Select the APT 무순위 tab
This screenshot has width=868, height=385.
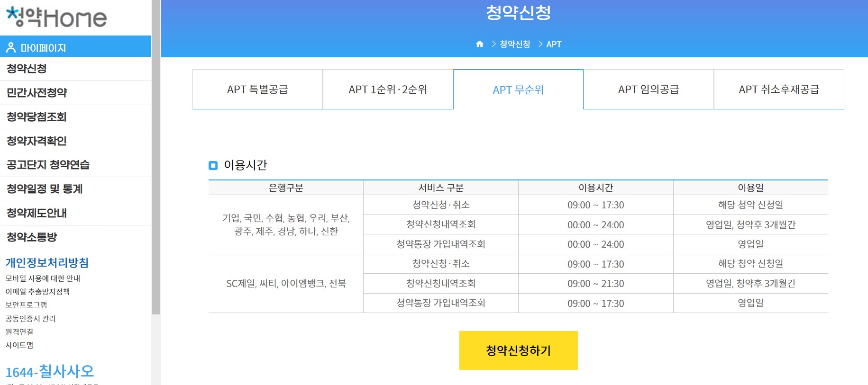pos(518,90)
